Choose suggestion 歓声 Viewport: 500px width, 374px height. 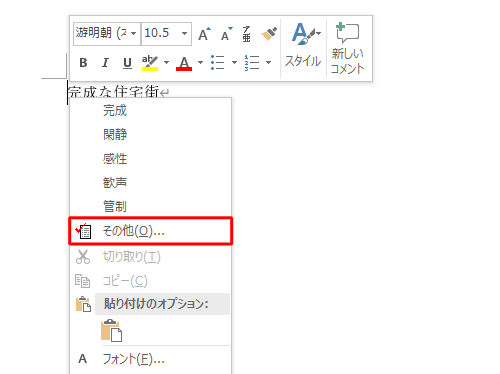(x=150, y=183)
